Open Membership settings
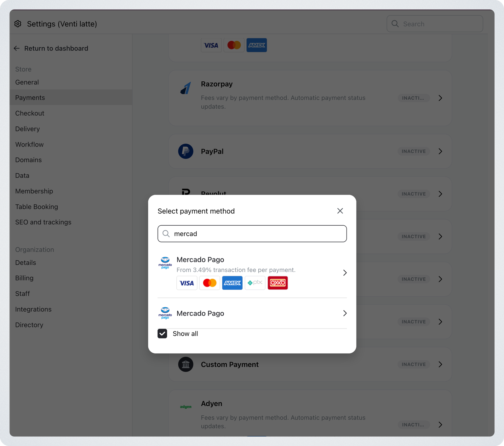Viewport: 504px width, 446px height. (x=34, y=191)
